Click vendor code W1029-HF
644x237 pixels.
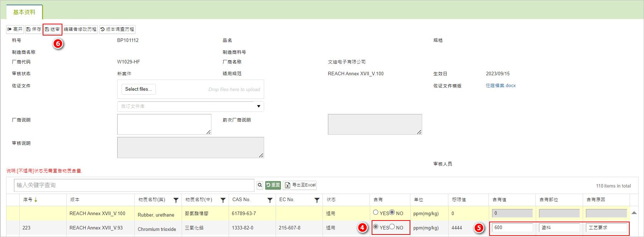point(129,62)
